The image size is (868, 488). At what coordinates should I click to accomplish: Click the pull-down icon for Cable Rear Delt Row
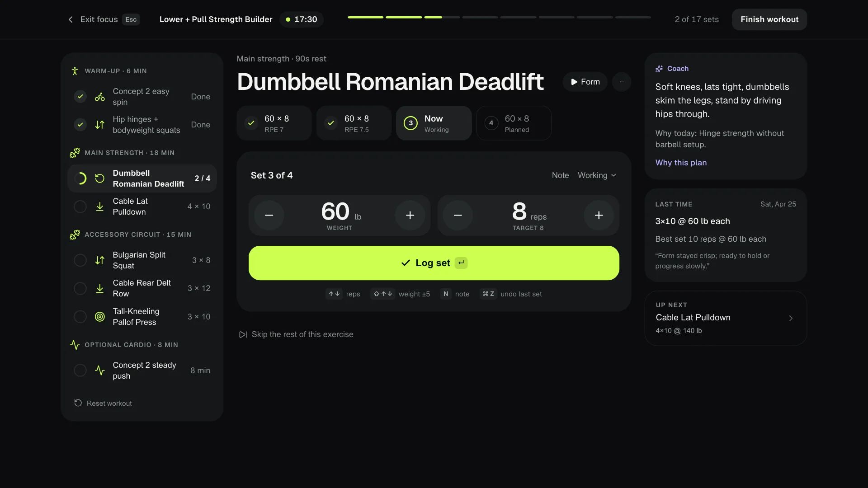pyautogui.click(x=100, y=288)
